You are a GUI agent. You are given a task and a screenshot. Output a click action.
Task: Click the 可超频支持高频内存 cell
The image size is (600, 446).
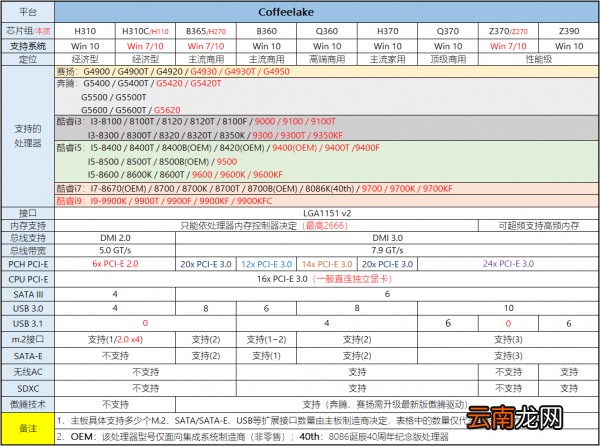(x=538, y=226)
